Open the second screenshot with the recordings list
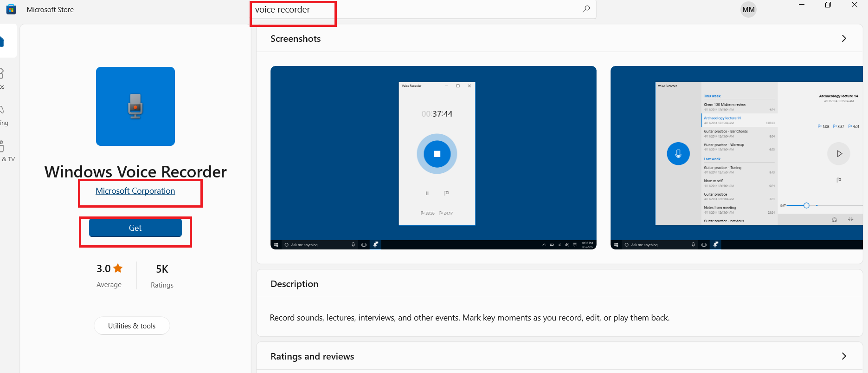 737,157
